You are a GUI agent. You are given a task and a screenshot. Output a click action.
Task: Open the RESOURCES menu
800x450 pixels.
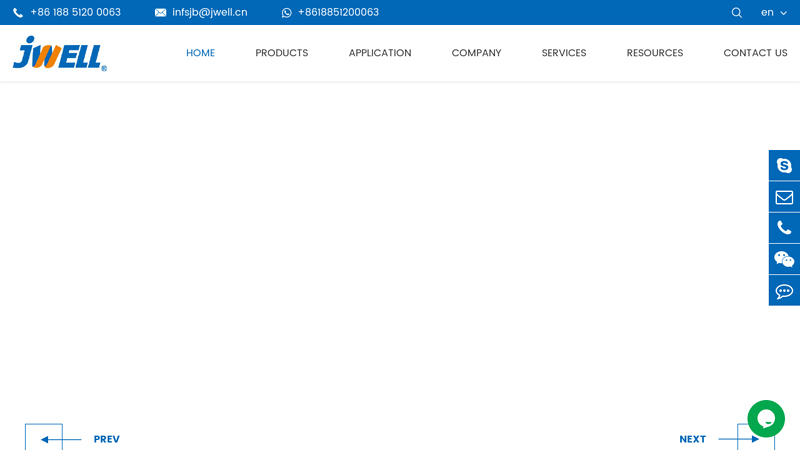(655, 53)
